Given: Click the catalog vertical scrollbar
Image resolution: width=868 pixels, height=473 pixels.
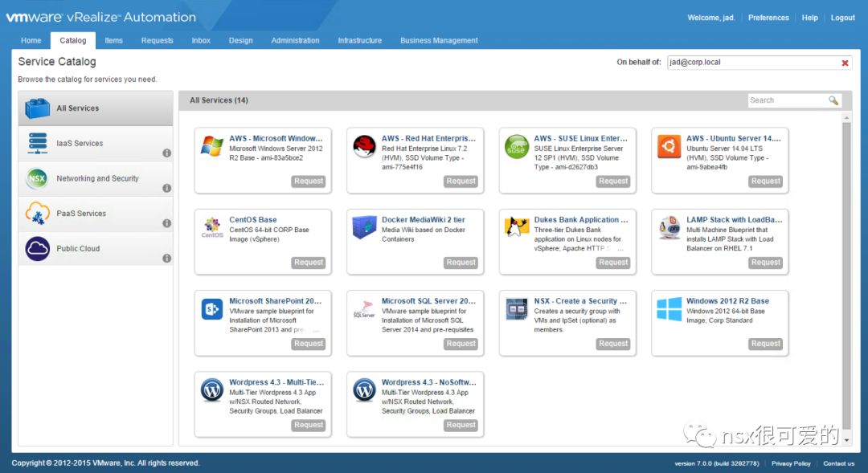Looking at the screenshot, I should [846, 275].
